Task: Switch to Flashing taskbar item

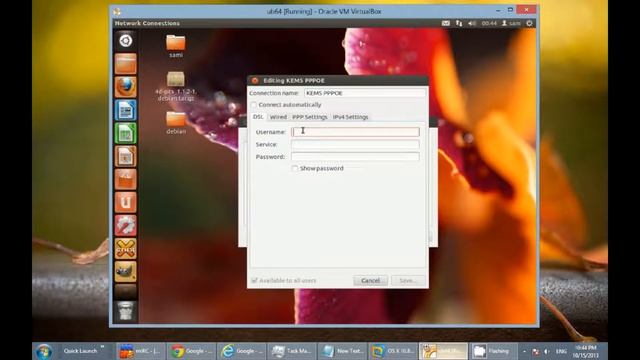Action: (493, 351)
